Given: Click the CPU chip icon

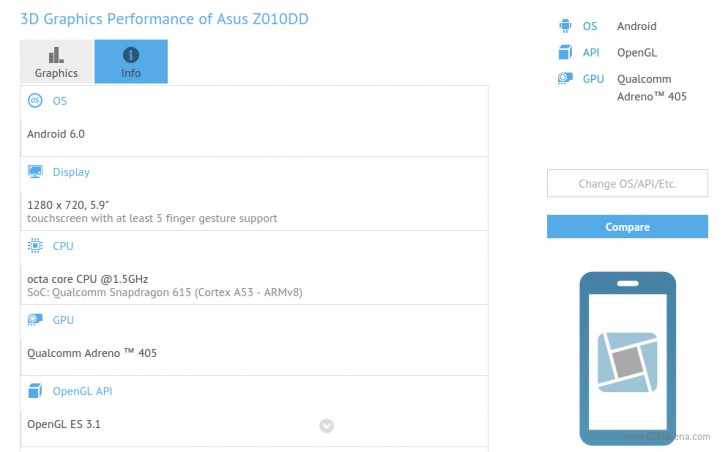Looking at the screenshot, I should [x=36, y=246].
